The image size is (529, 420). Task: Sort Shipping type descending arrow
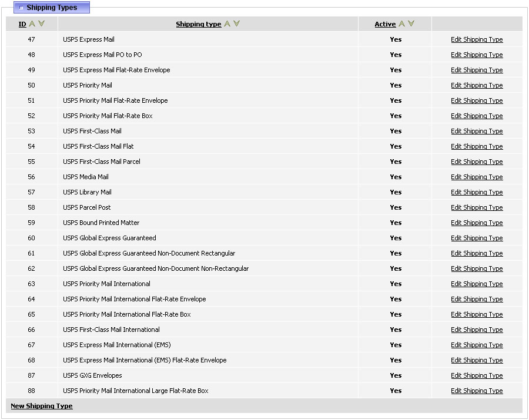pos(236,23)
